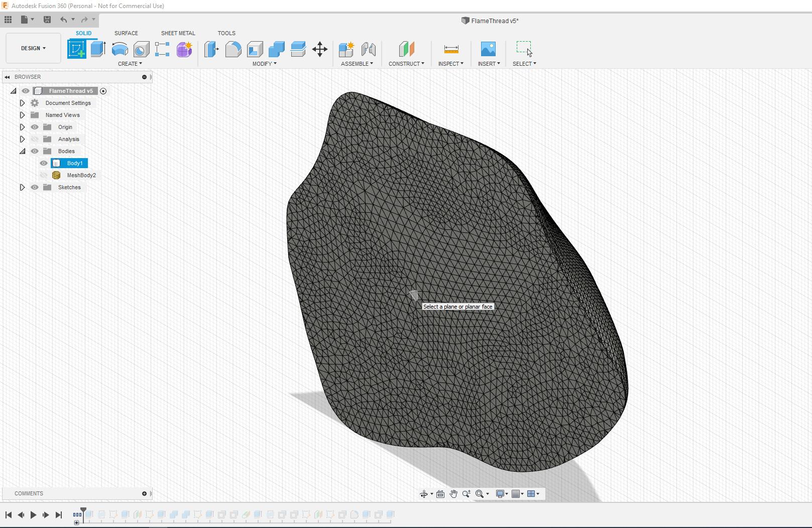
Task: Open the Joint tool in Assemble
Action: 369,49
